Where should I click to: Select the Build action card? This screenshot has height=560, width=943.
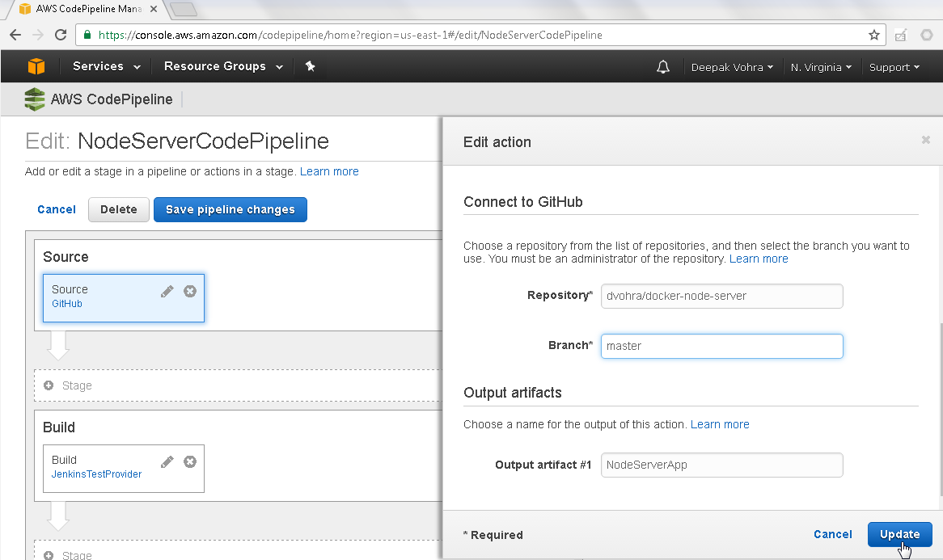coord(123,469)
